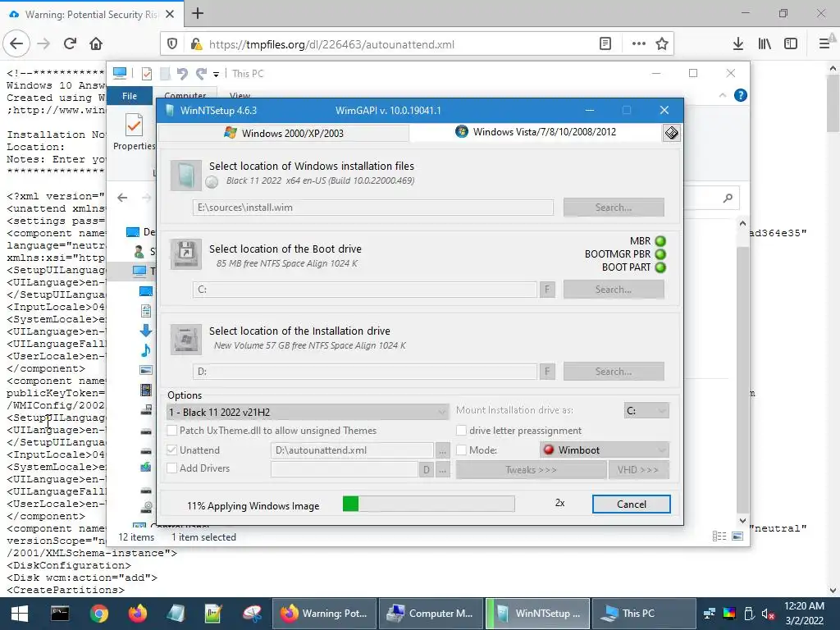Toggle Firefox sidebar icon
840x630 pixels.
(x=791, y=44)
